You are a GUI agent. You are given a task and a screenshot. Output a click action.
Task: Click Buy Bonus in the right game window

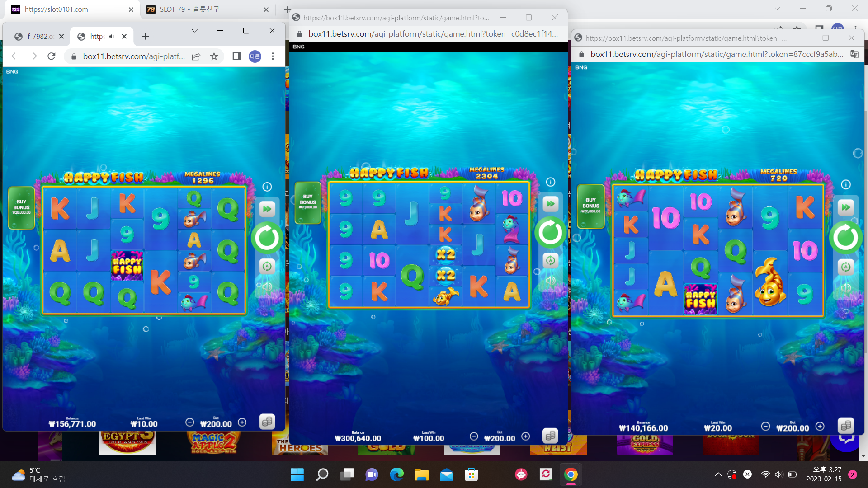pyautogui.click(x=591, y=206)
